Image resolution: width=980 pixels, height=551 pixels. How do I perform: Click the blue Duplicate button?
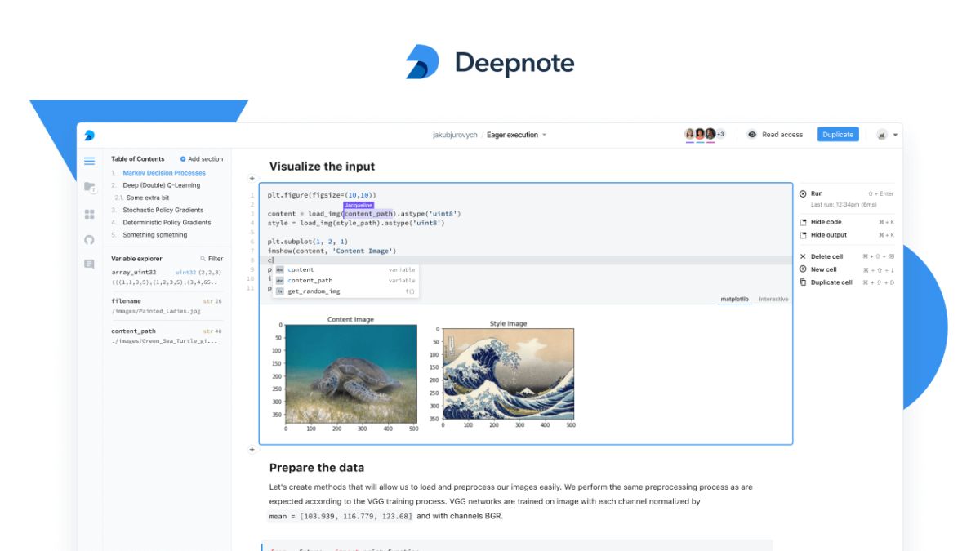(x=838, y=135)
